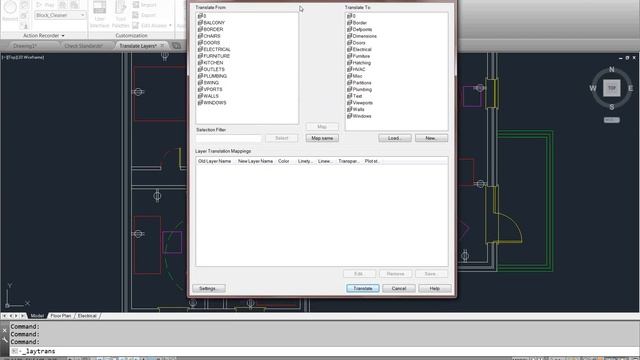Screen dimensions: 640x360
Task: Select Viewports in the Translate To list
Action: 360,103
